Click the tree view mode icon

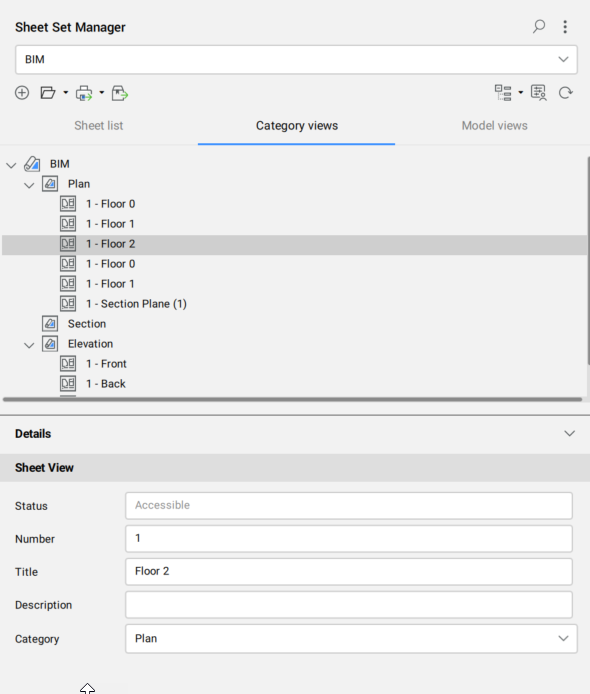click(503, 93)
